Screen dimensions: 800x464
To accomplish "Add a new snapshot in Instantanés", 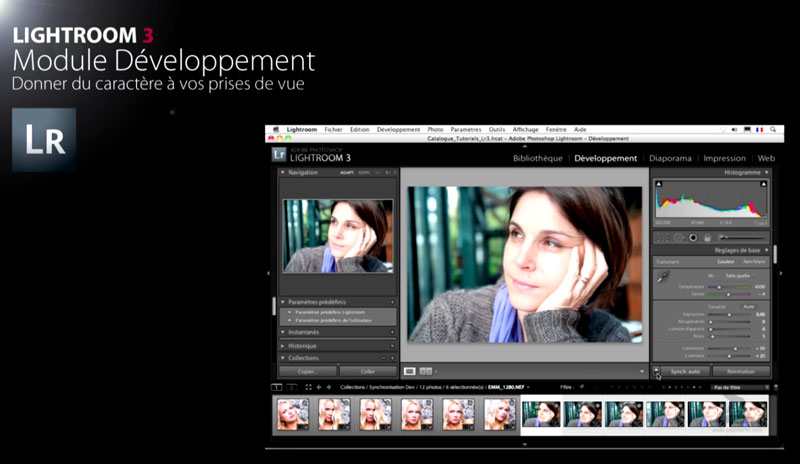I will 392,332.
